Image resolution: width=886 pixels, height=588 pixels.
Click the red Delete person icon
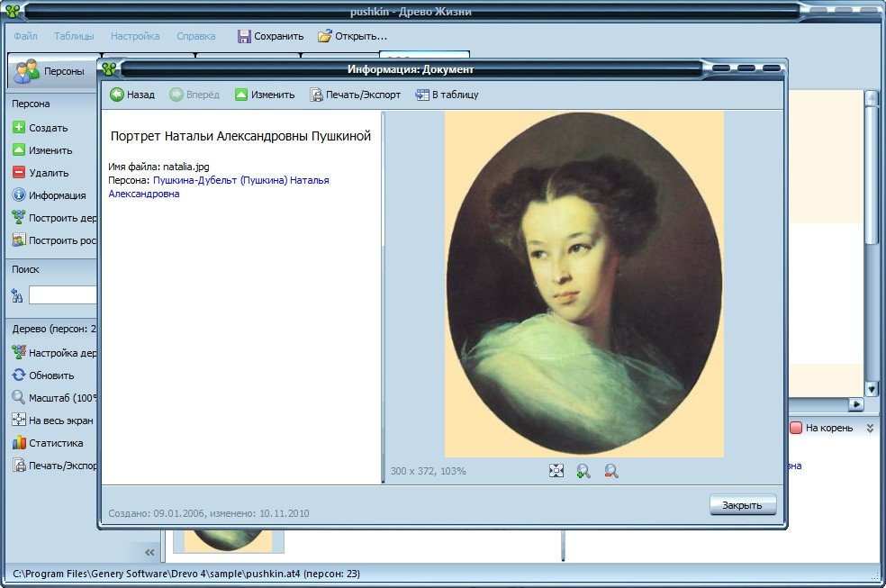19,172
